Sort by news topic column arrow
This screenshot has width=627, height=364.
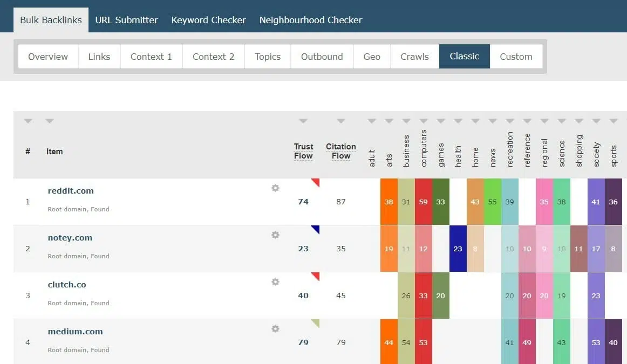(492, 121)
